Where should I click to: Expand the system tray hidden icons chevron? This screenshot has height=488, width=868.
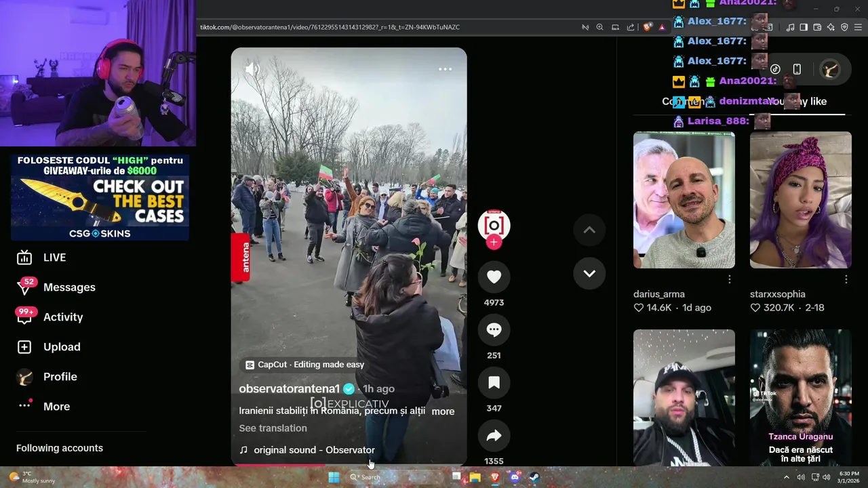coord(787,477)
